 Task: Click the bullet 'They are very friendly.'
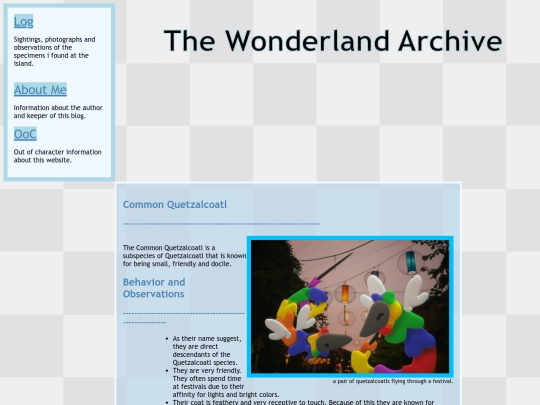pos(226,383)
